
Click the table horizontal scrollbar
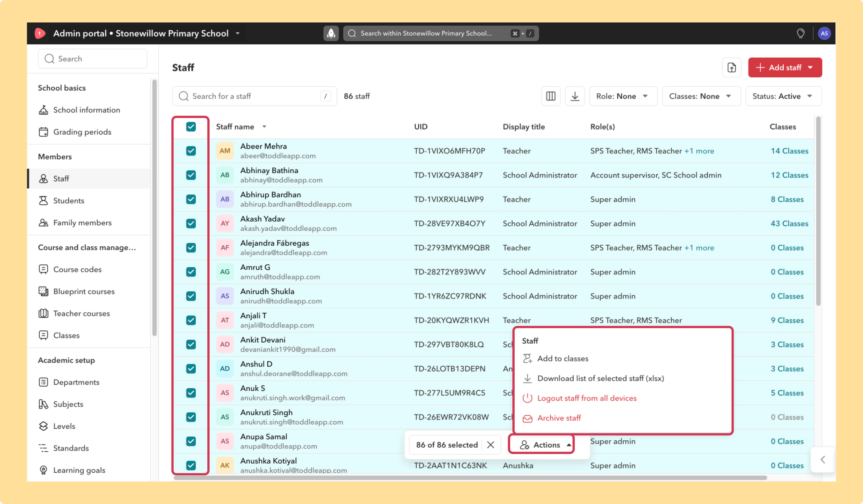pyautogui.click(x=470, y=478)
